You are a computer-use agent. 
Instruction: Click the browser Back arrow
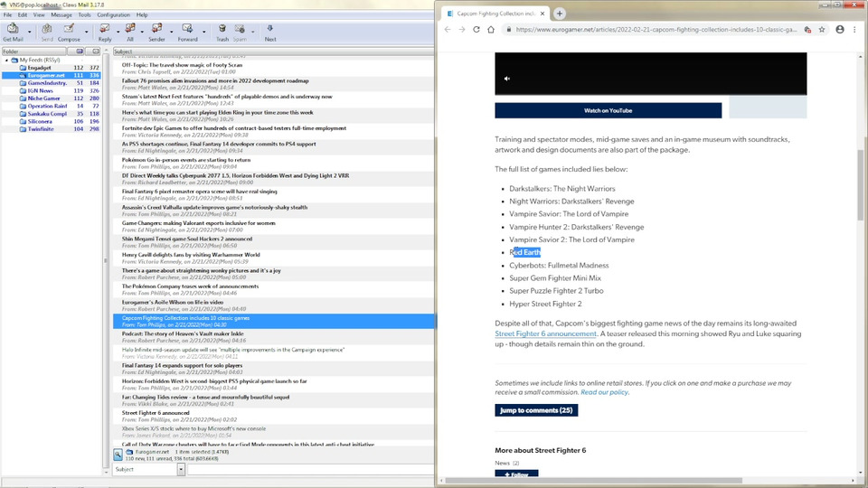tap(448, 29)
